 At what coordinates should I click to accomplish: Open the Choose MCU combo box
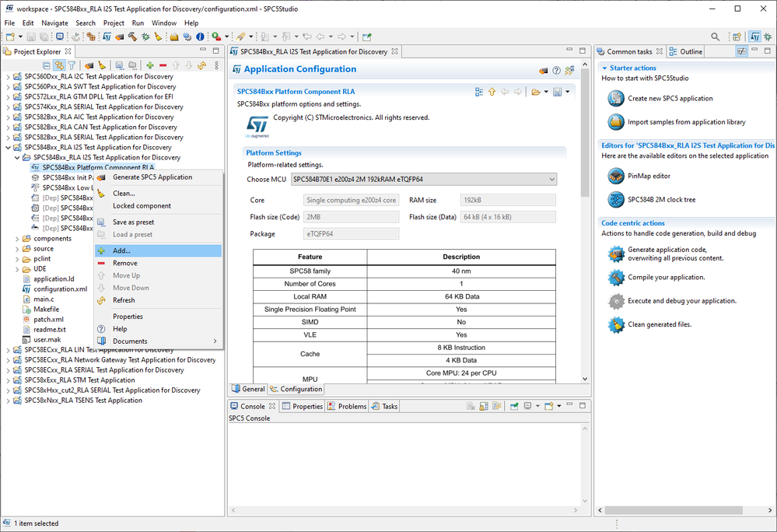point(424,180)
